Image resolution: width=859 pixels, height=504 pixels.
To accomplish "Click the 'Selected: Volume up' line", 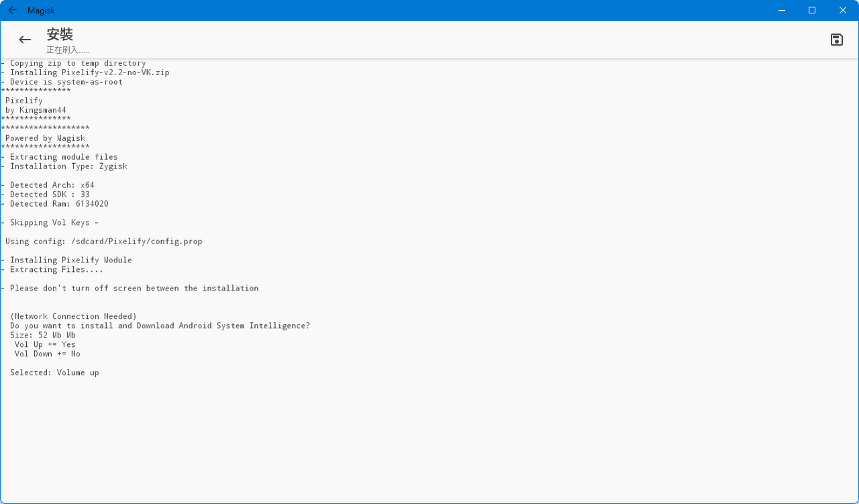I will [x=54, y=373].
